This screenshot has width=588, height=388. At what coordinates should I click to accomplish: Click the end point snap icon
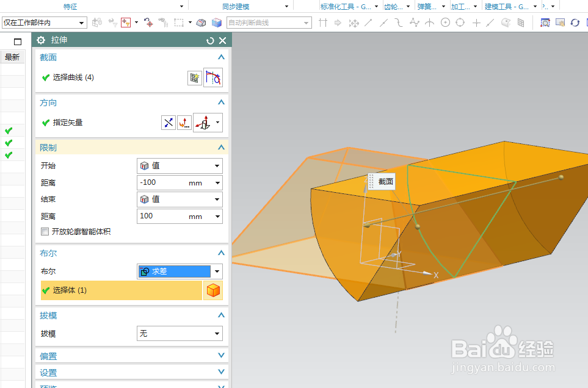[368, 23]
